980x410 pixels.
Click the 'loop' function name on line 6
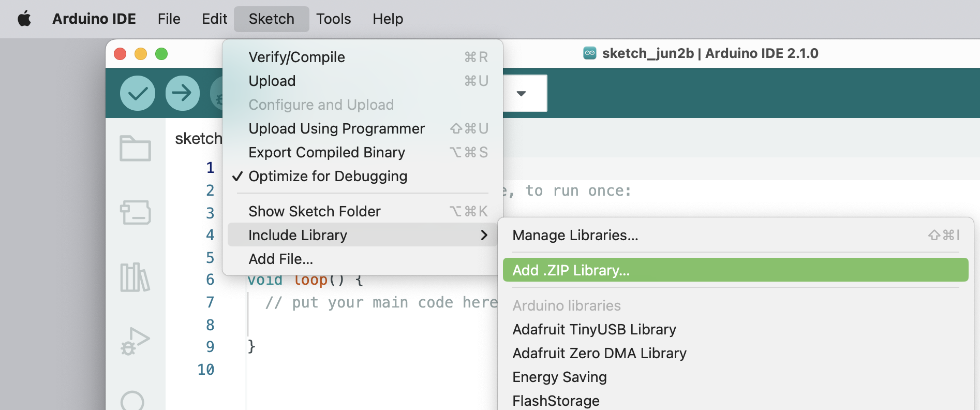coord(310,281)
